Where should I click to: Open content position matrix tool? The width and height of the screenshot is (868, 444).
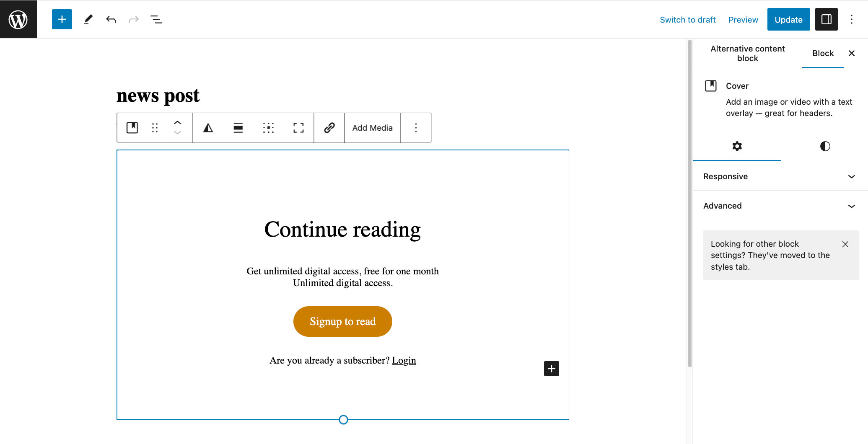268,128
